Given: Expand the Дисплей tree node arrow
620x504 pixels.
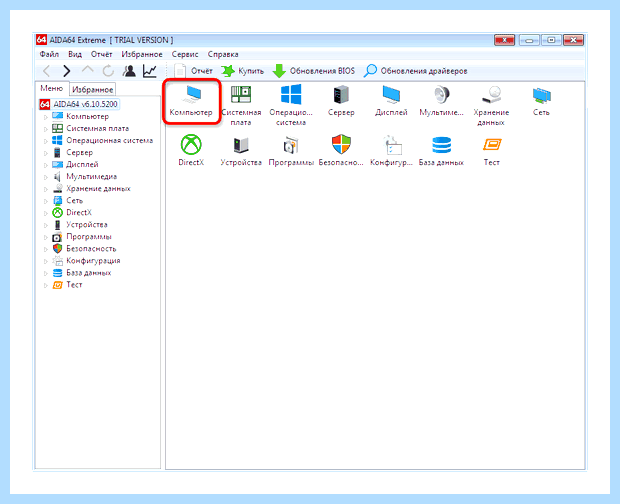Looking at the screenshot, I should pyautogui.click(x=46, y=165).
